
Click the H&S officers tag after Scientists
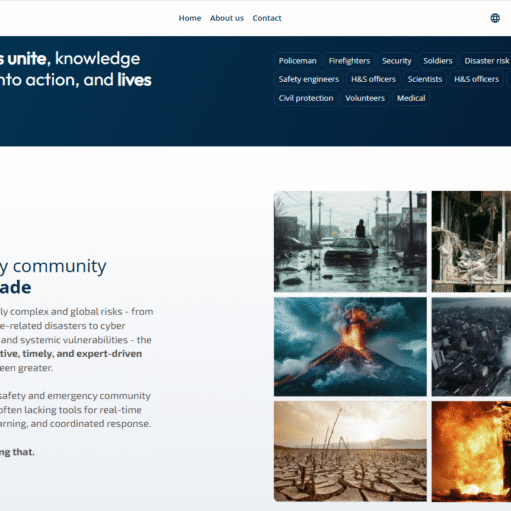coord(476,79)
